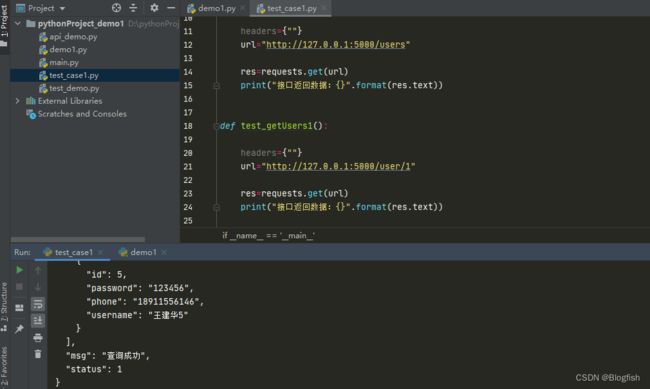Click the locate/scroll-from-source target icon

(x=116, y=8)
